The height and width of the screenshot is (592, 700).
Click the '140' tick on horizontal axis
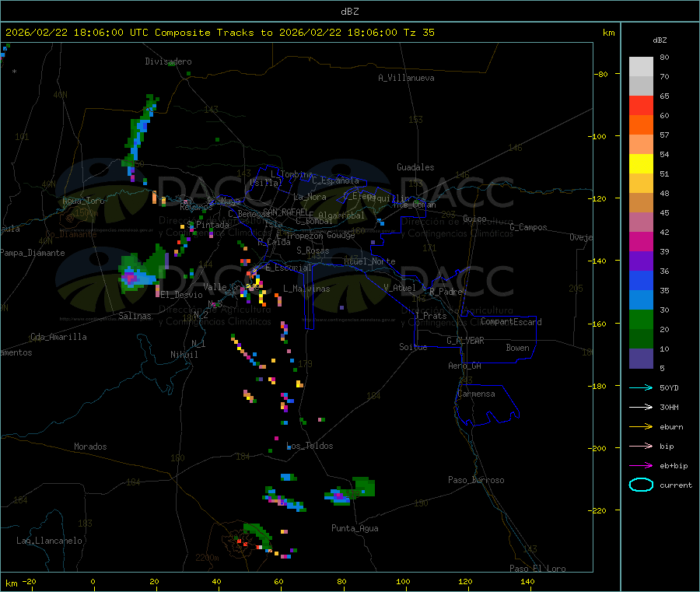click(x=527, y=581)
